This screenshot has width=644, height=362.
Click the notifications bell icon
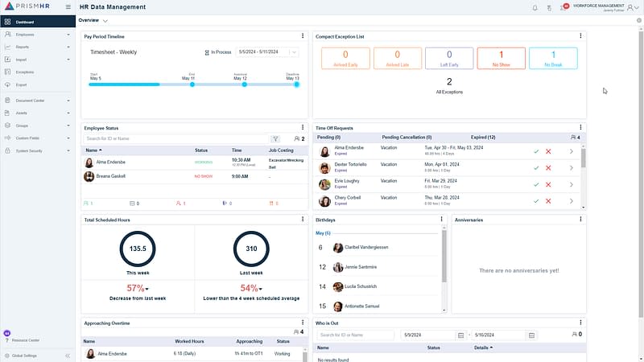pyautogui.click(x=535, y=8)
